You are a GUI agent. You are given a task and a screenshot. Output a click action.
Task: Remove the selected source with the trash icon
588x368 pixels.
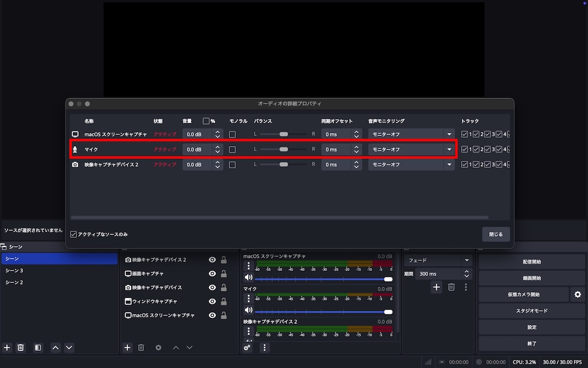click(x=141, y=347)
